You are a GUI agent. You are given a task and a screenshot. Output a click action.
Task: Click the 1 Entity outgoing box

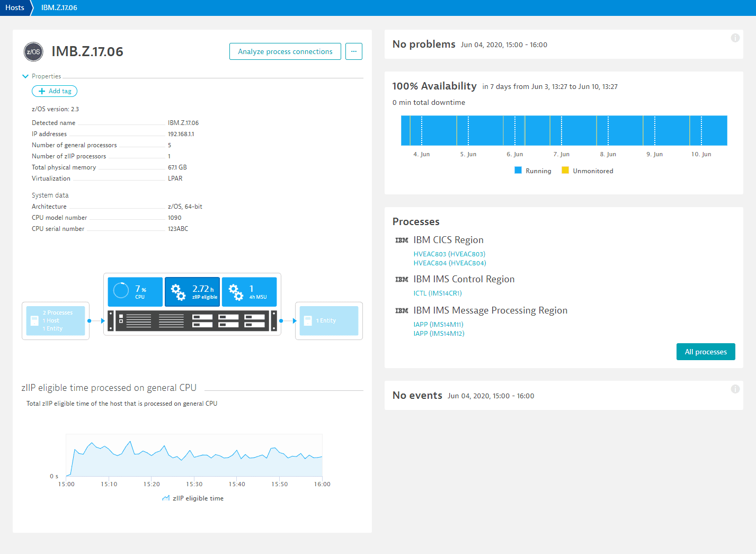click(329, 320)
